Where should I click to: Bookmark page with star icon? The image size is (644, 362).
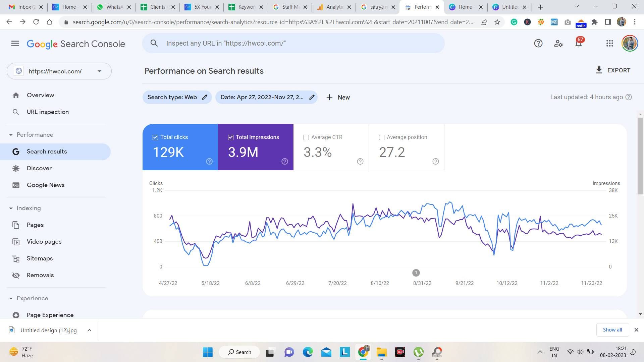(497, 22)
